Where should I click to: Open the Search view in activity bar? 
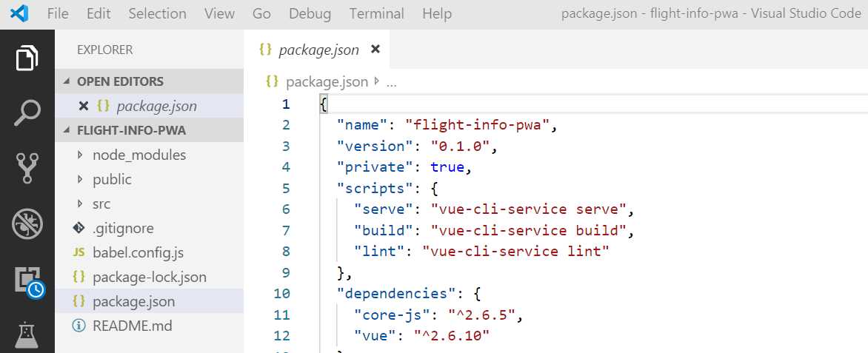click(27, 113)
